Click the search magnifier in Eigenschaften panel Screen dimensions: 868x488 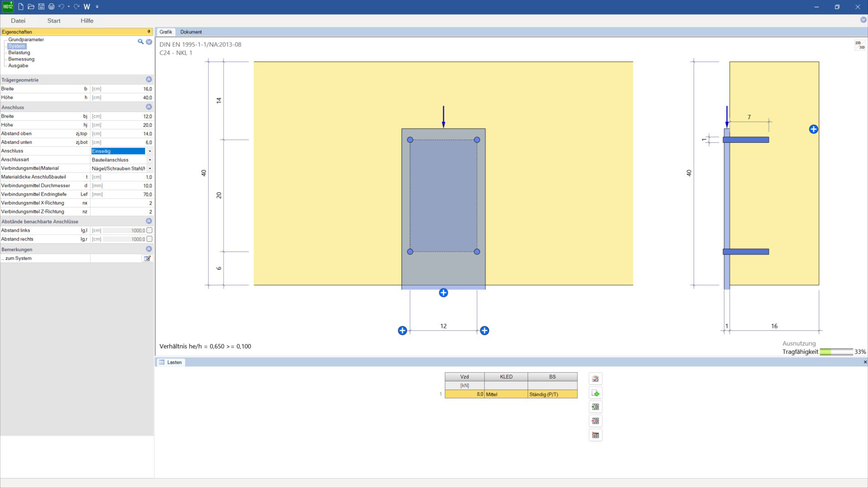[x=141, y=42]
